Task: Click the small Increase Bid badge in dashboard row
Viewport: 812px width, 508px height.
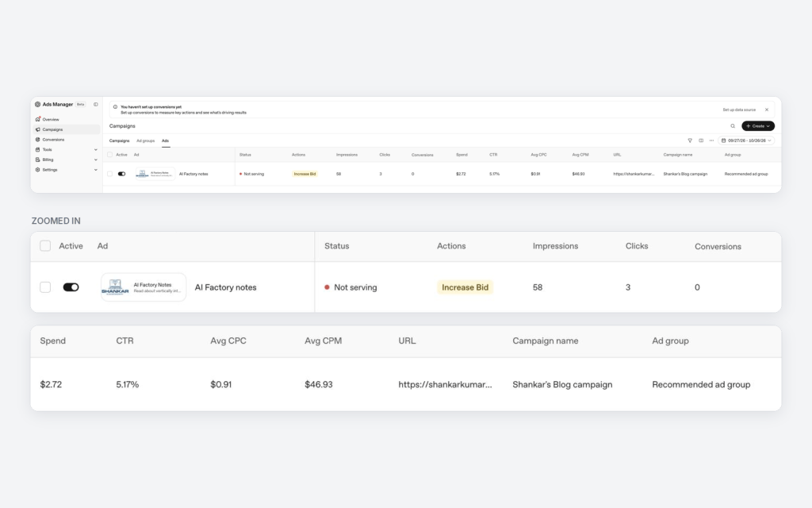Action: pyautogui.click(x=304, y=174)
